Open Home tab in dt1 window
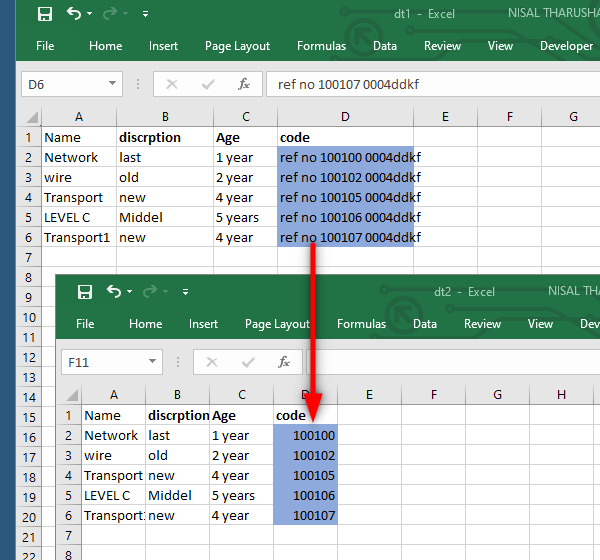Screen dimensions: 600x560 click(x=106, y=46)
